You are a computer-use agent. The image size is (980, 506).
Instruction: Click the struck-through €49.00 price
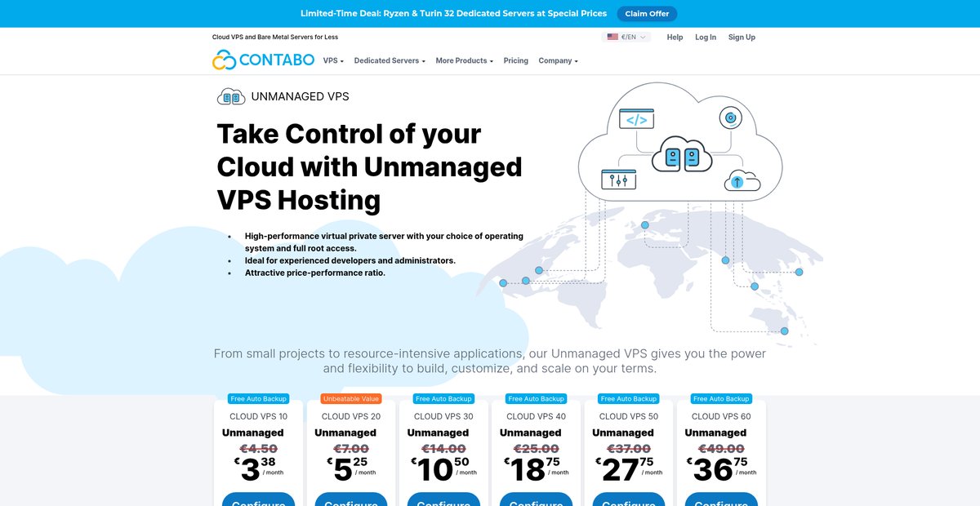pos(721,449)
